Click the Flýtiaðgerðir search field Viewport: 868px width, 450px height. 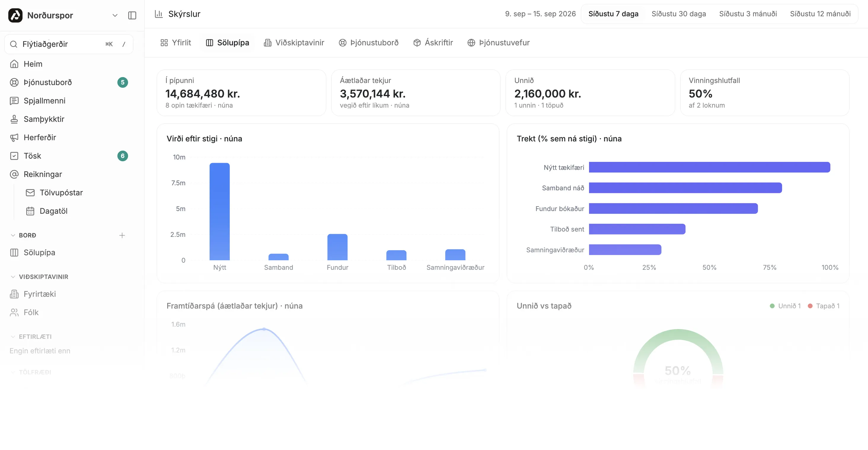pos(69,44)
